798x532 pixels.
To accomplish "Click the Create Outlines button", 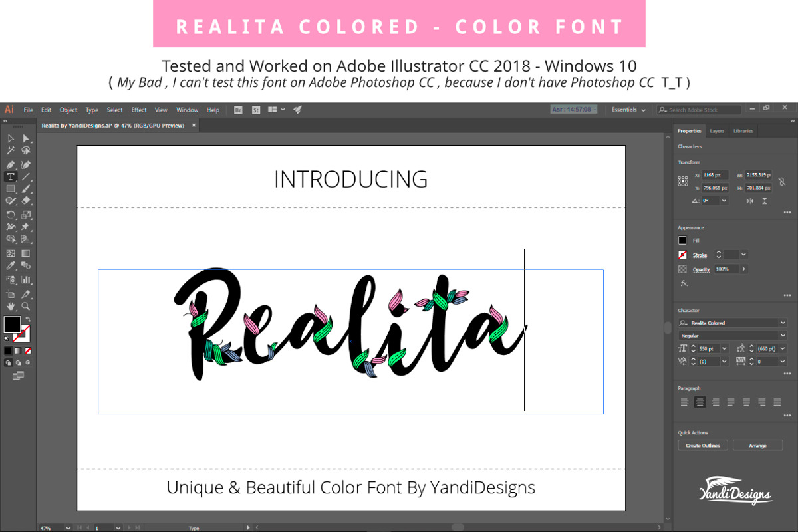I will point(703,445).
